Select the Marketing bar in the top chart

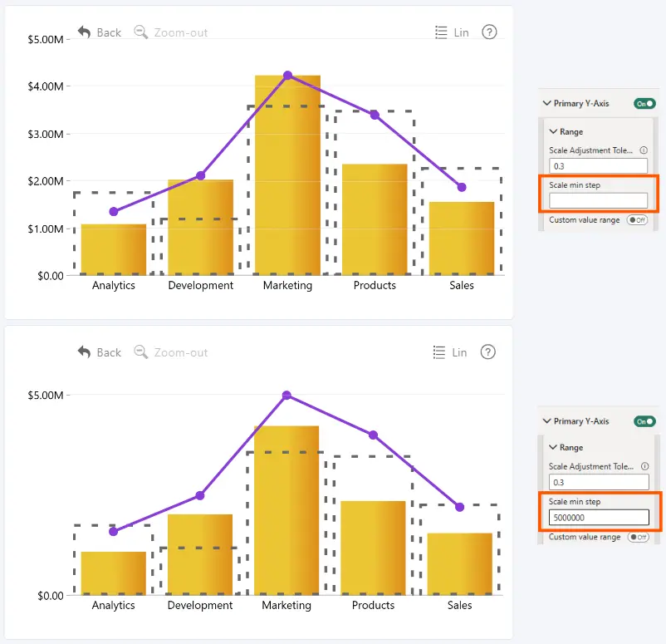point(287,175)
